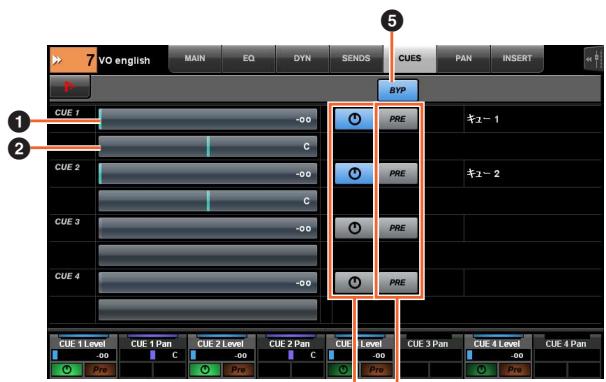The width and height of the screenshot is (606, 382).
Task: Click the CUE 3 level slider
Action: click(x=208, y=228)
